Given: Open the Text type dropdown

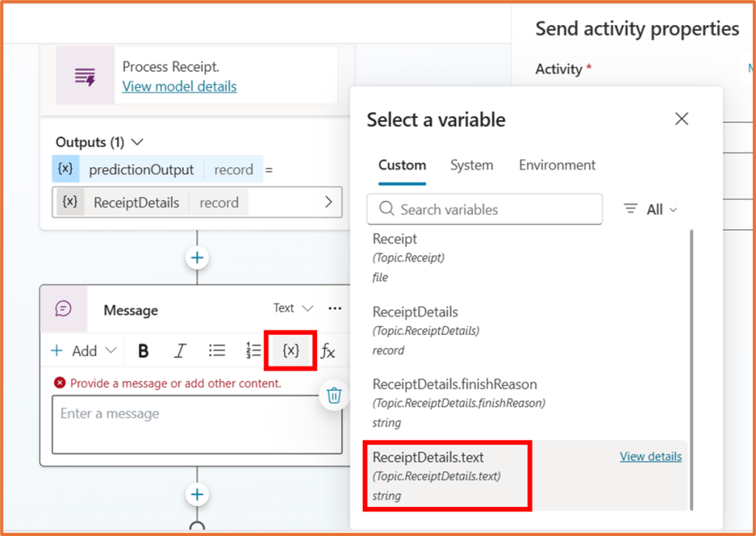Looking at the screenshot, I should click(x=293, y=308).
